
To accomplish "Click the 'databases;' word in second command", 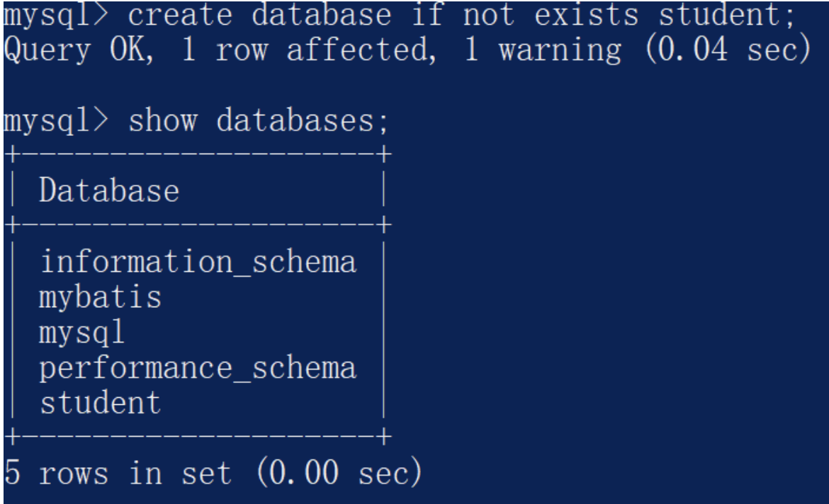I will point(303,121).
